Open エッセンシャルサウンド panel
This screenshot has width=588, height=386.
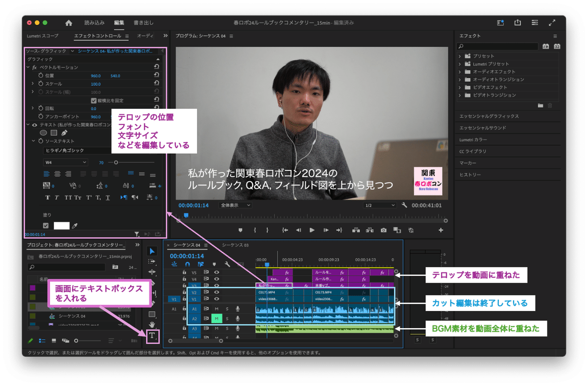pos(483,128)
